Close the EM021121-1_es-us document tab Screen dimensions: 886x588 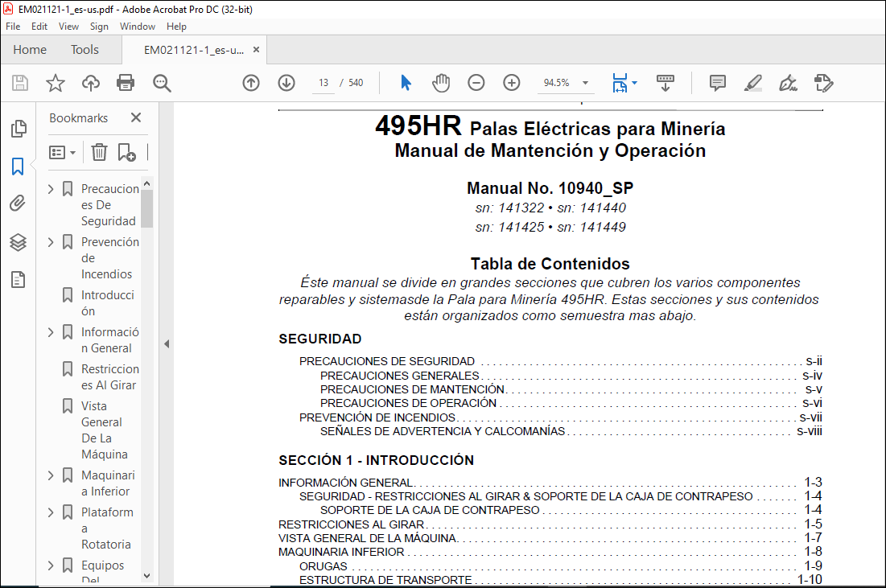[x=256, y=50]
